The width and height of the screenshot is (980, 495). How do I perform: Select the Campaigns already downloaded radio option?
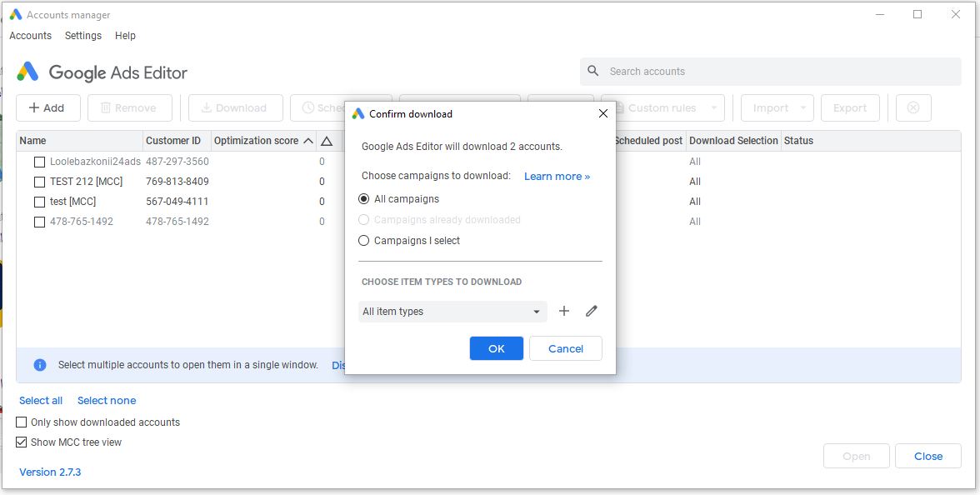363,220
